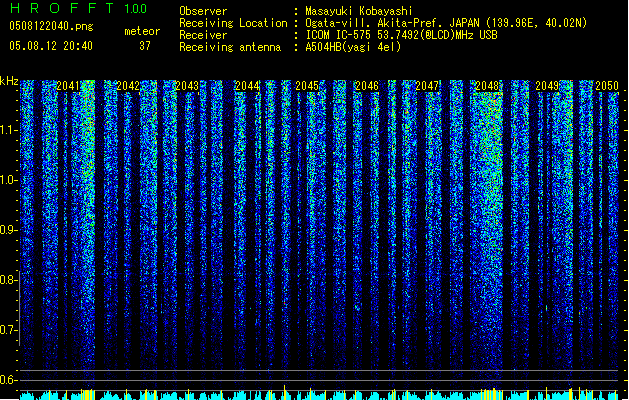
Task: Click the kHz axis unit label
Action: 9,81
